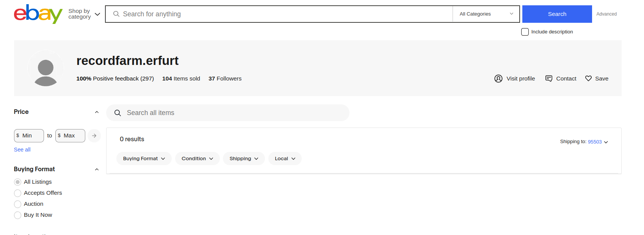Open the All Categories dropdown
Screen dimensions: 644x235
tap(486, 14)
